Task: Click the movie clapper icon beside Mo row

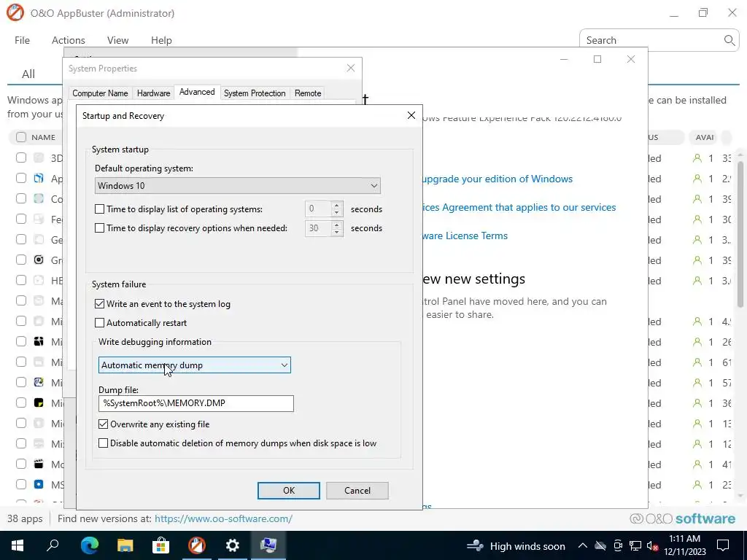Action: click(x=39, y=464)
